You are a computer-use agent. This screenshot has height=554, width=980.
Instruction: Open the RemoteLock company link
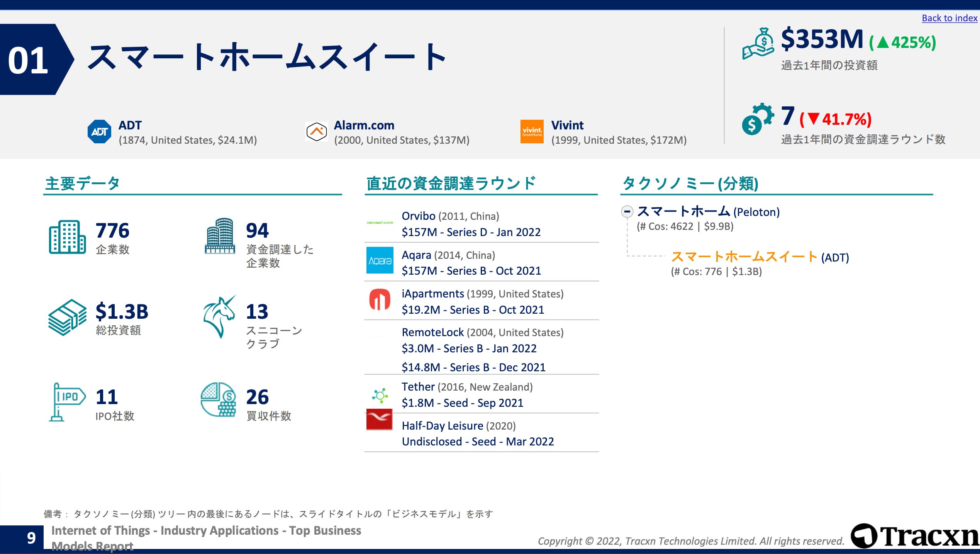pos(432,332)
